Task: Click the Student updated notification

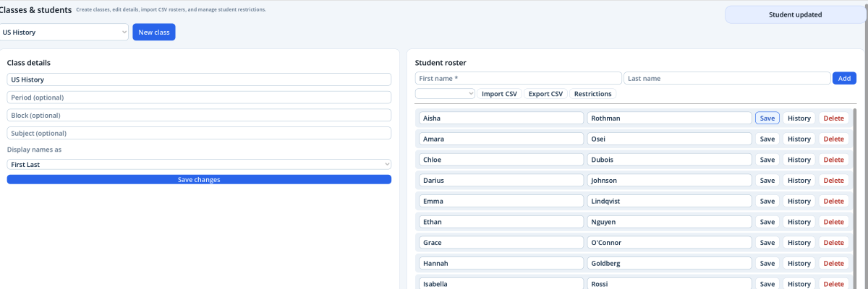Action: coord(794,14)
